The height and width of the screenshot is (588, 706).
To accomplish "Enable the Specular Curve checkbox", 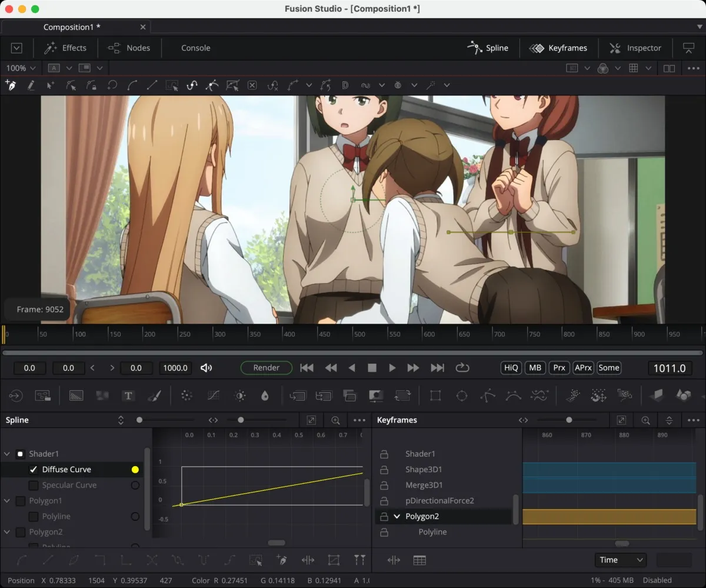I will 34,485.
